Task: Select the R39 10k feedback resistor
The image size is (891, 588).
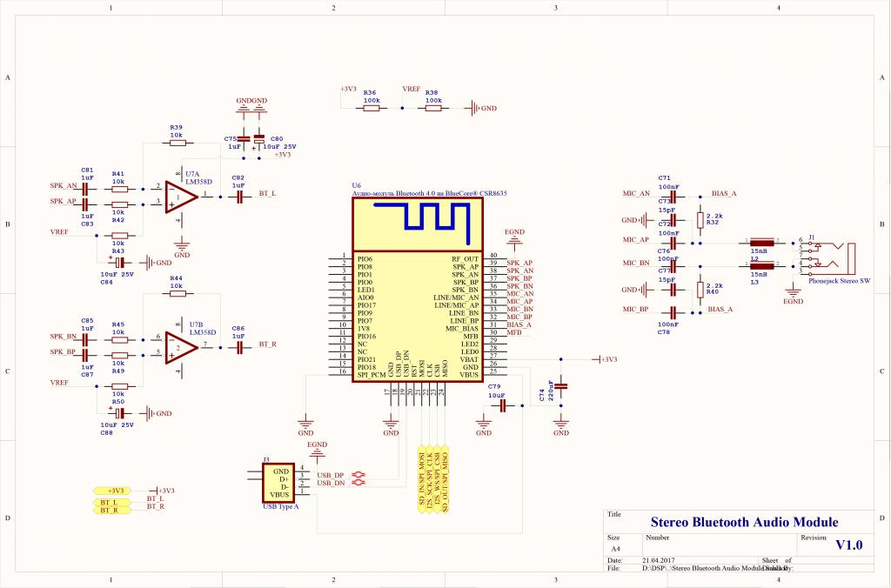Action: point(177,144)
